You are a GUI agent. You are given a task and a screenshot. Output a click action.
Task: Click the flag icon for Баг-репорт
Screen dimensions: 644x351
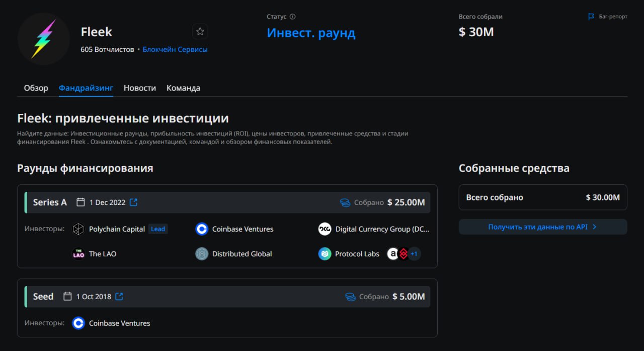[591, 17]
